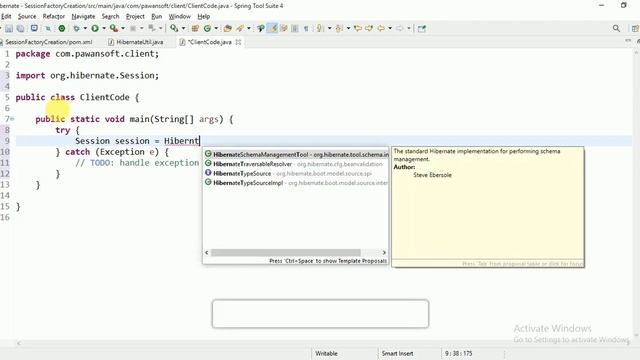The height and width of the screenshot is (360, 640).
Task: Open the Run menu in menu bar
Action: tap(157, 16)
